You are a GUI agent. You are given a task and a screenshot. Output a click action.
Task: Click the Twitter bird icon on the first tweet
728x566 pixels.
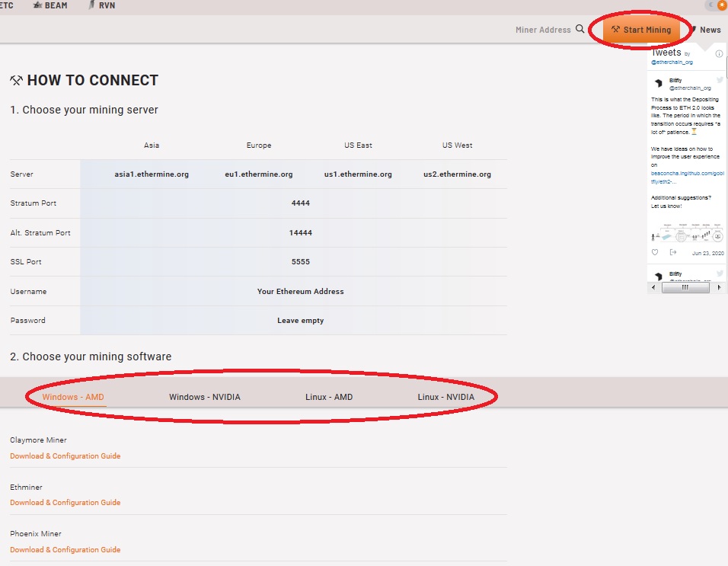click(x=719, y=80)
